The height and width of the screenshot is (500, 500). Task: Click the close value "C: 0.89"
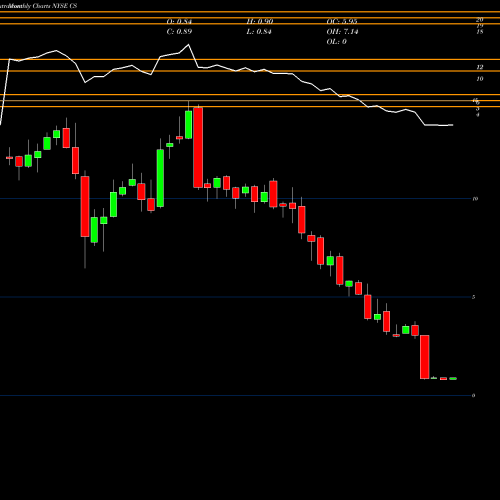click(x=179, y=32)
